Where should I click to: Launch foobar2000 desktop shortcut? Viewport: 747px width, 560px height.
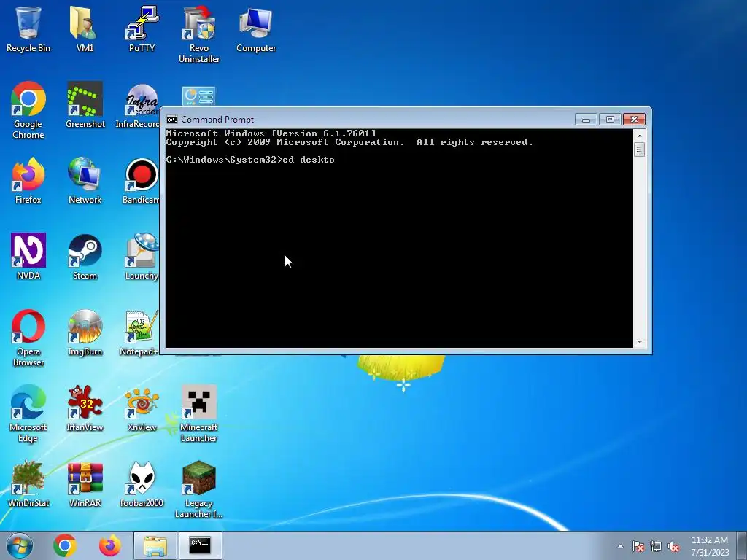(x=142, y=484)
